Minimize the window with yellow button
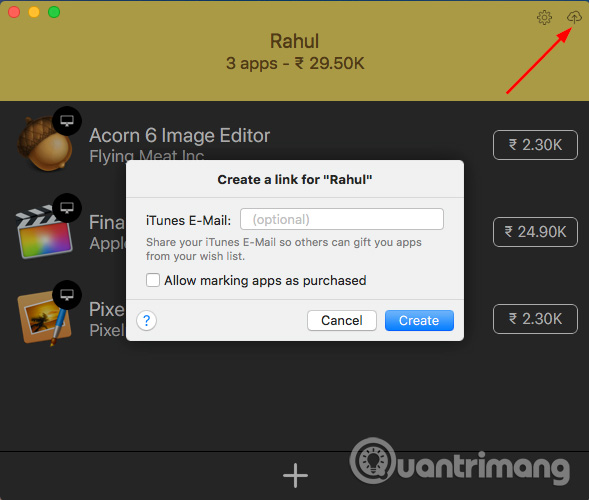 tap(34, 12)
